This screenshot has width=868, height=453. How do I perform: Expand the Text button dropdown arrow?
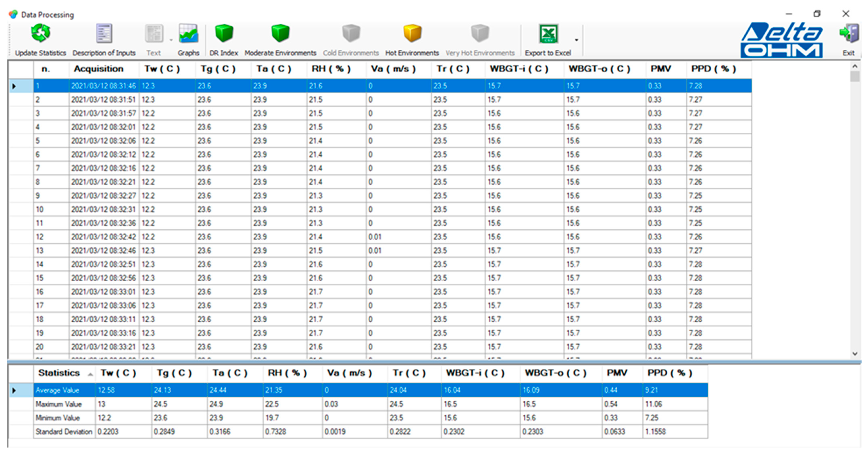(171, 40)
